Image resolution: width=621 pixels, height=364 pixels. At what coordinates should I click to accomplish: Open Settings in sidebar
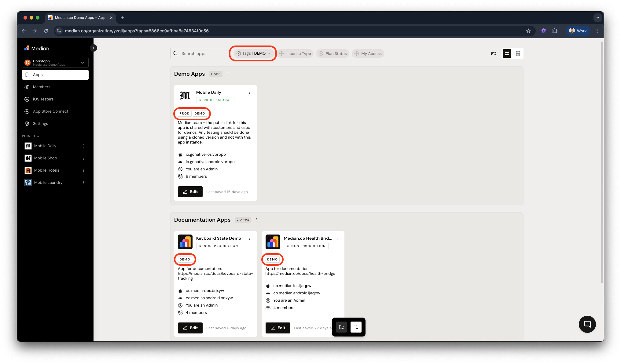55,124
